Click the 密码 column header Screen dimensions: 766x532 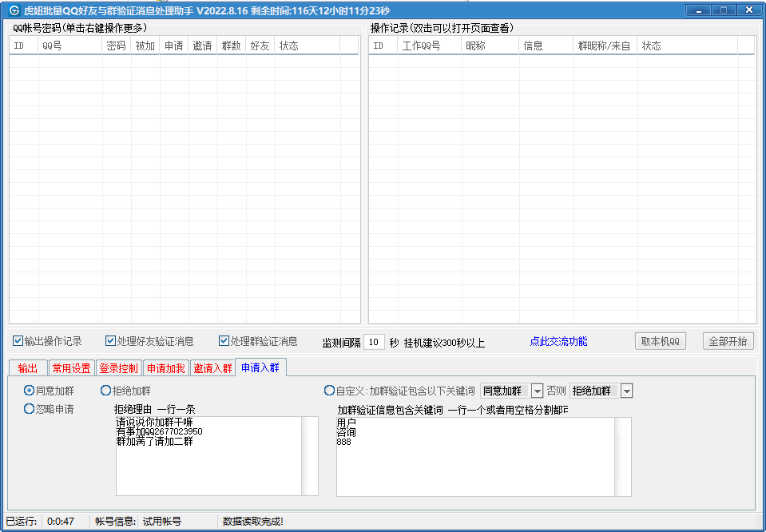117,46
